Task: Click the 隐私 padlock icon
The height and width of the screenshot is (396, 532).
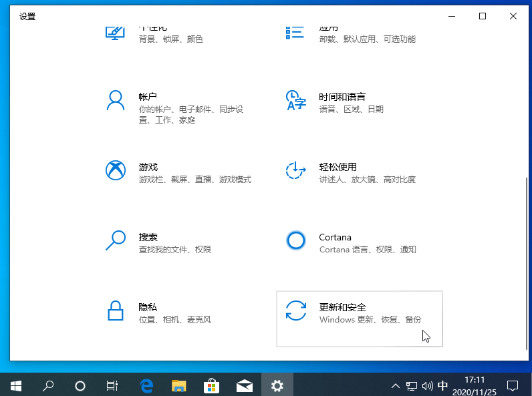Action: coord(116,311)
